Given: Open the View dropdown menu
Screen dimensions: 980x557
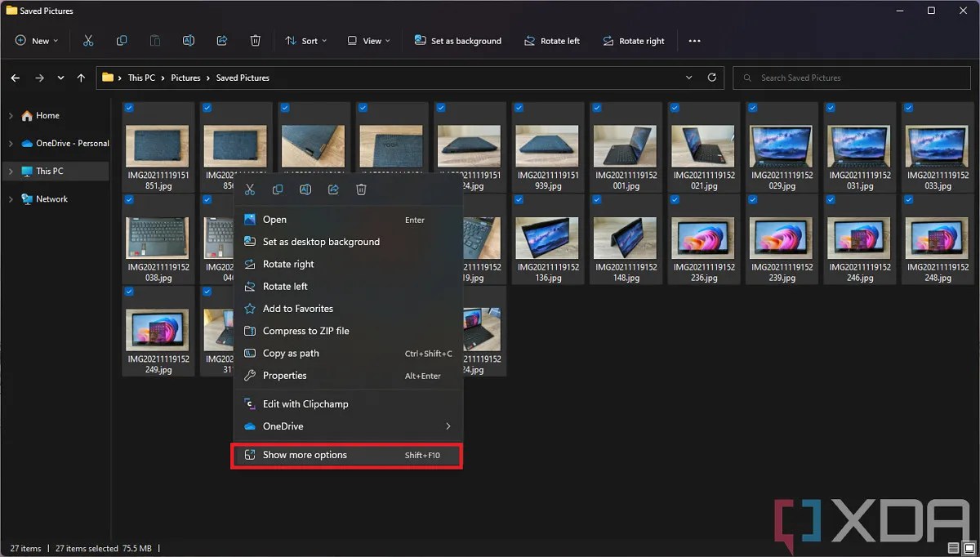Looking at the screenshot, I should (368, 40).
